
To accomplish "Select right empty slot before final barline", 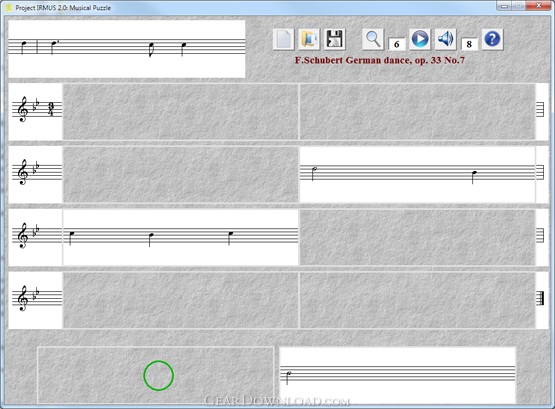I will (x=417, y=300).
